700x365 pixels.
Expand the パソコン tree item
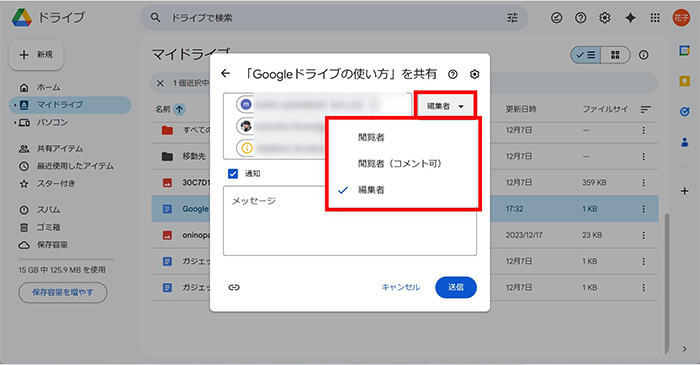point(15,122)
